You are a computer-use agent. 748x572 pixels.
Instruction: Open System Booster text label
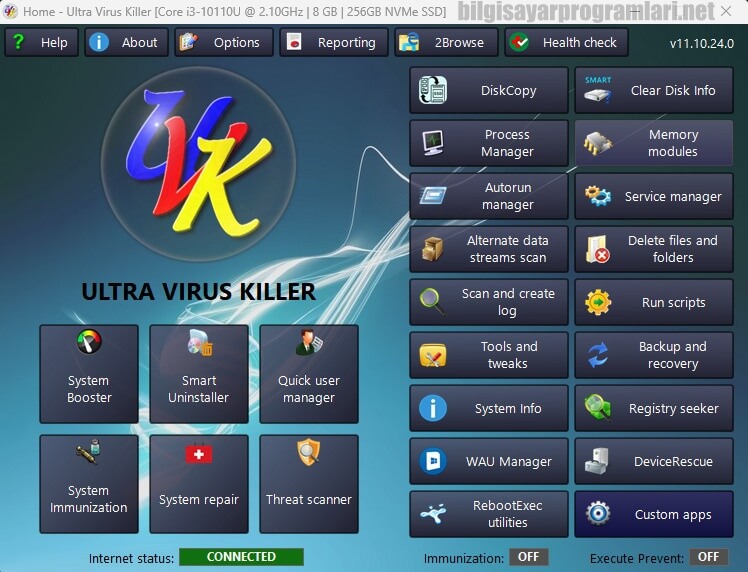[x=89, y=389]
